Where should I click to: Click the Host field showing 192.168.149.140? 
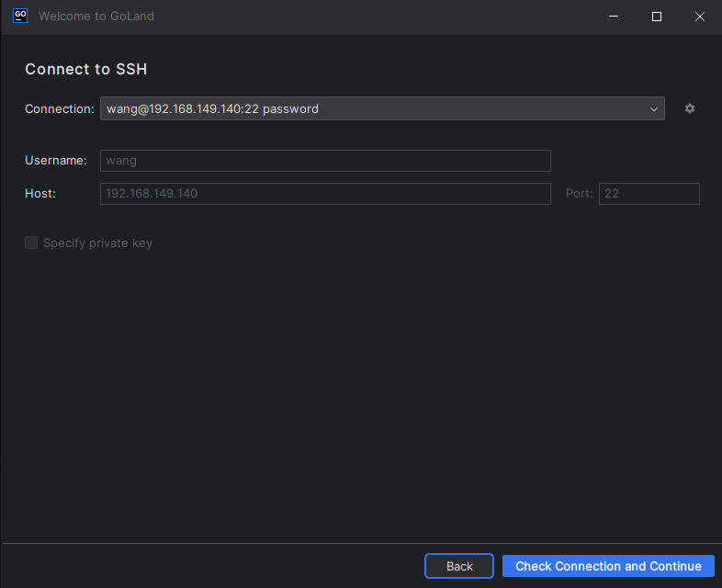[325, 194]
